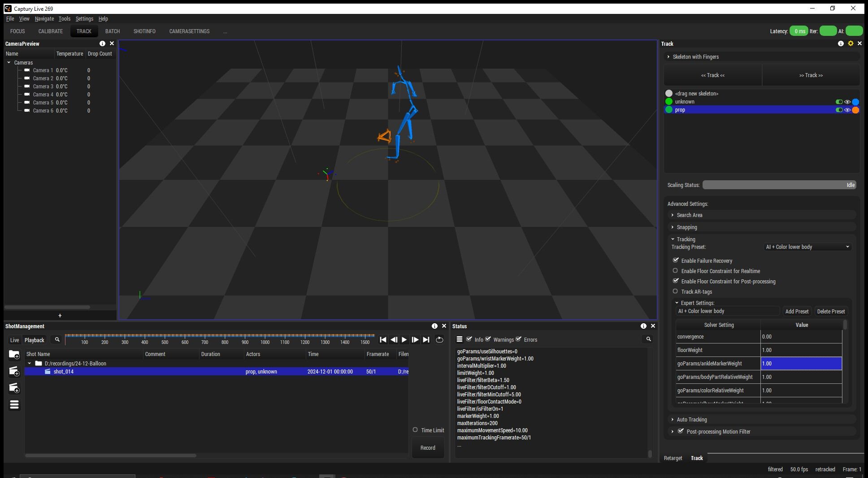Screen dimensions: 868x478
Task: Open the Status panel search icon
Action: (x=648, y=339)
